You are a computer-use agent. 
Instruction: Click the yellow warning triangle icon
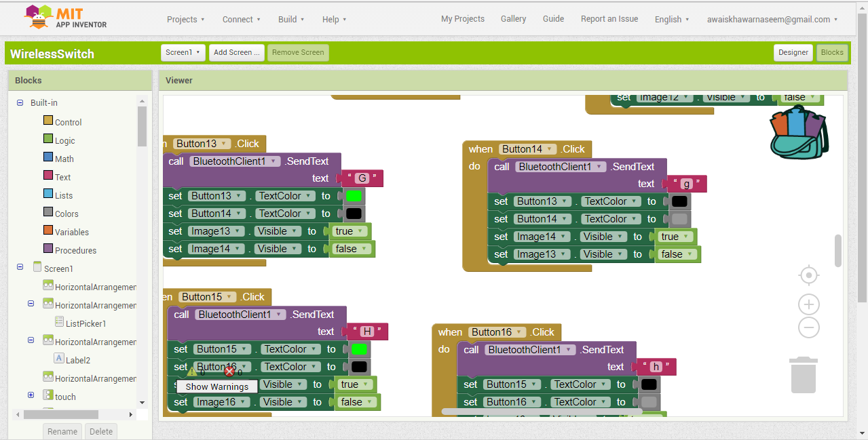click(x=192, y=372)
